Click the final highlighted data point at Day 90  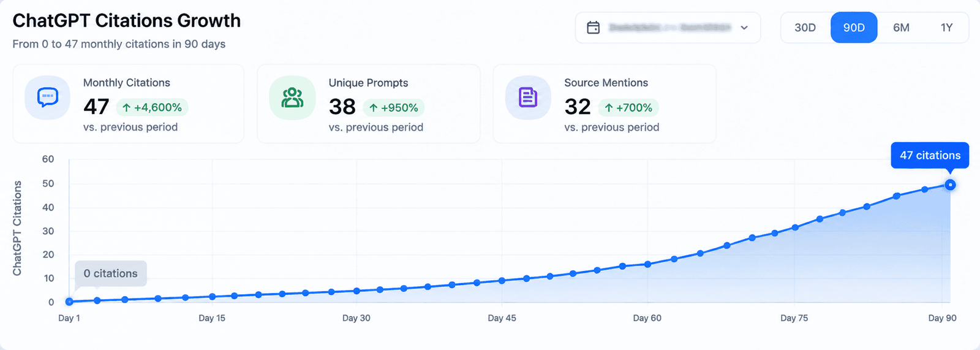(950, 185)
